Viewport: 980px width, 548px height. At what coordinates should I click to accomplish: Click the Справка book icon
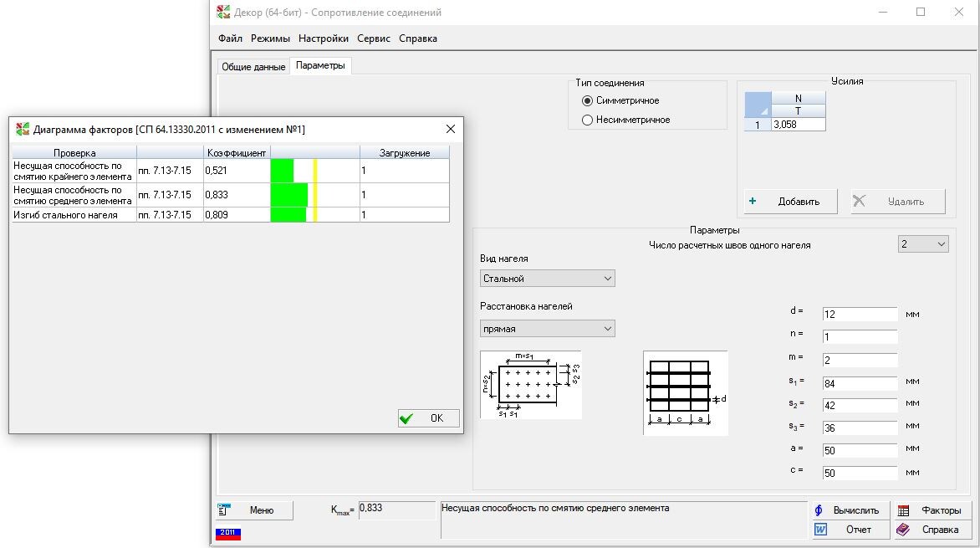click(x=903, y=530)
